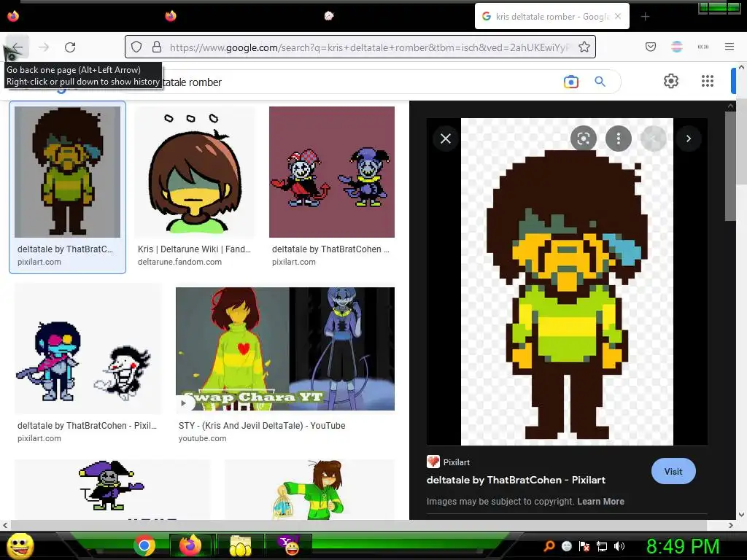The image size is (747, 560).
Task: Switch to the first pinned Firefox tab
Action: pos(13,16)
